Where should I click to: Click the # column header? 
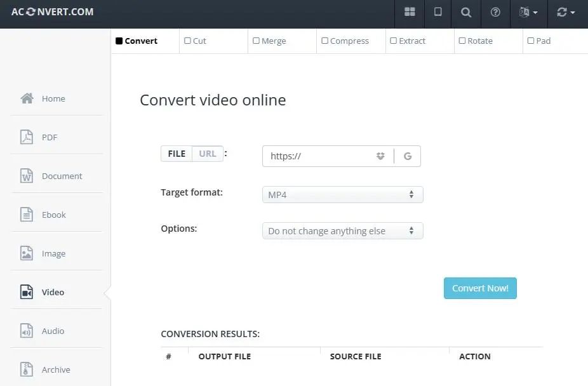(x=168, y=356)
